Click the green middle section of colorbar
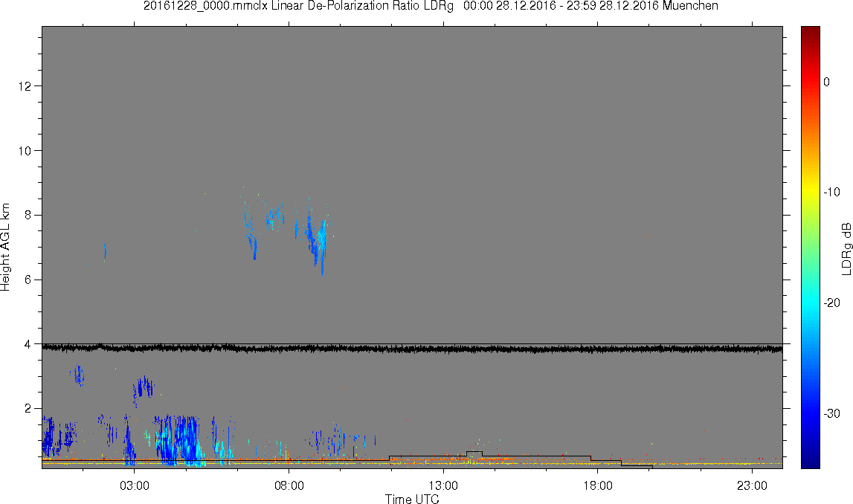 tap(810, 248)
